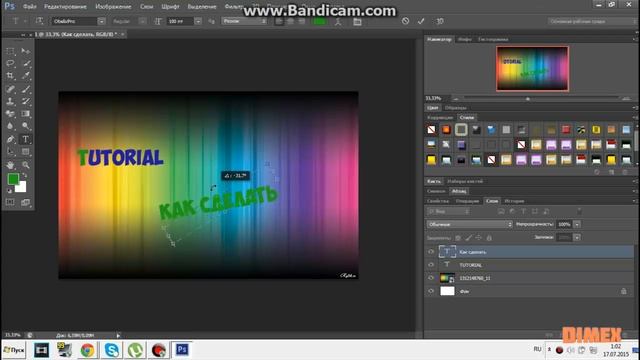Select the Brush tool
Image resolution: width=640 pixels, height=360 pixels.
pyautogui.click(x=26, y=89)
